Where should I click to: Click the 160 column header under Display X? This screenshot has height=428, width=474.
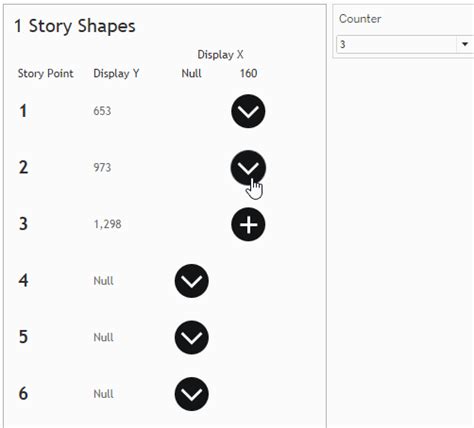pos(248,73)
